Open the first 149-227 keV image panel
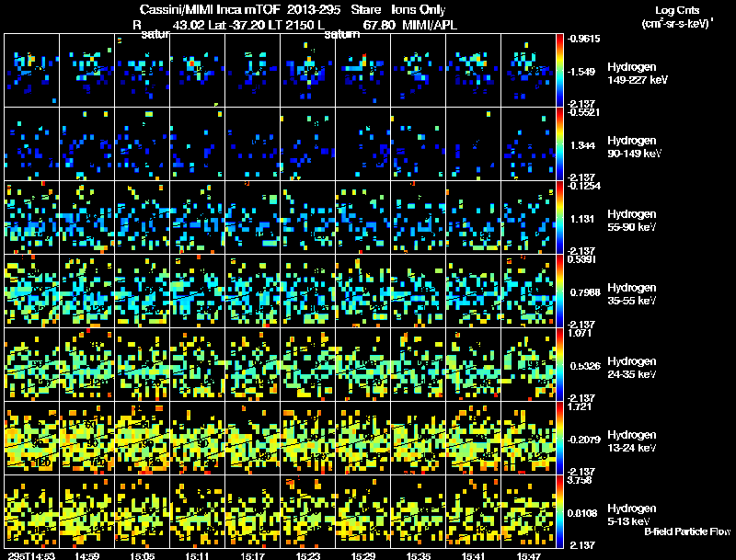This screenshot has height=560, width=736. pos(31,70)
